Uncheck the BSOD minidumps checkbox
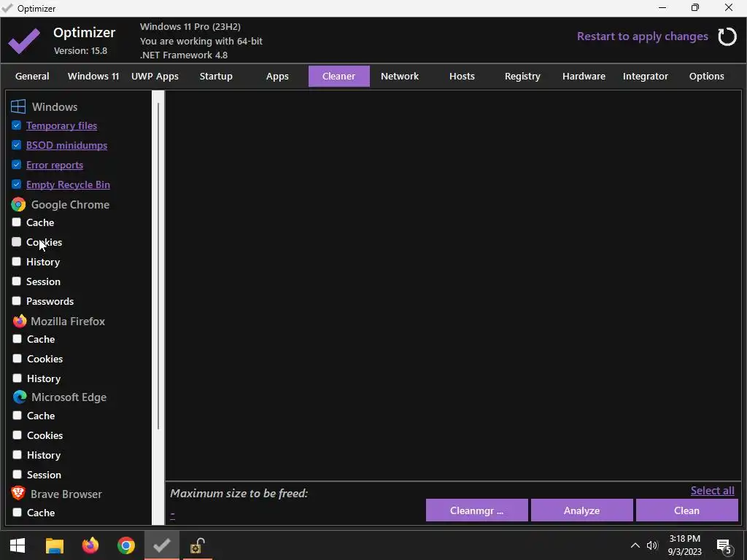The image size is (747, 560). pos(16,145)
